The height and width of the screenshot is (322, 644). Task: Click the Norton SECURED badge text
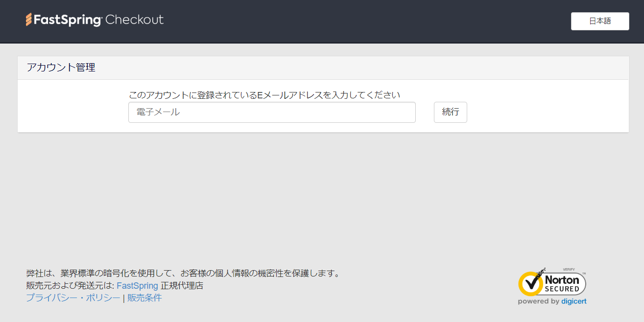562,284
